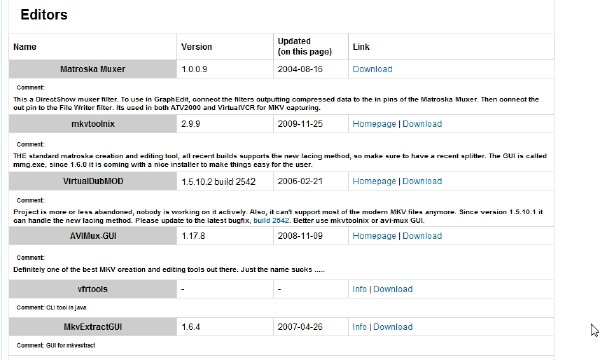Select the MkvExtractGUI name cell
This screenshot has height=360, width=600.
[x=93, y=327]
